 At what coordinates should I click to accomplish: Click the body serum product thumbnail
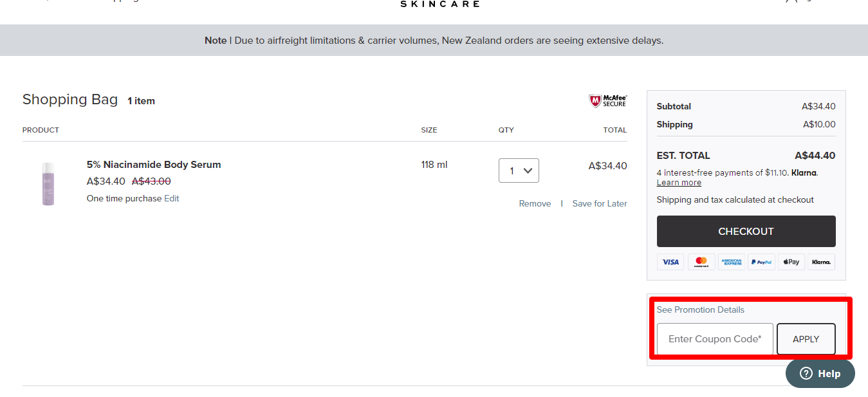(x=48, y=184)
